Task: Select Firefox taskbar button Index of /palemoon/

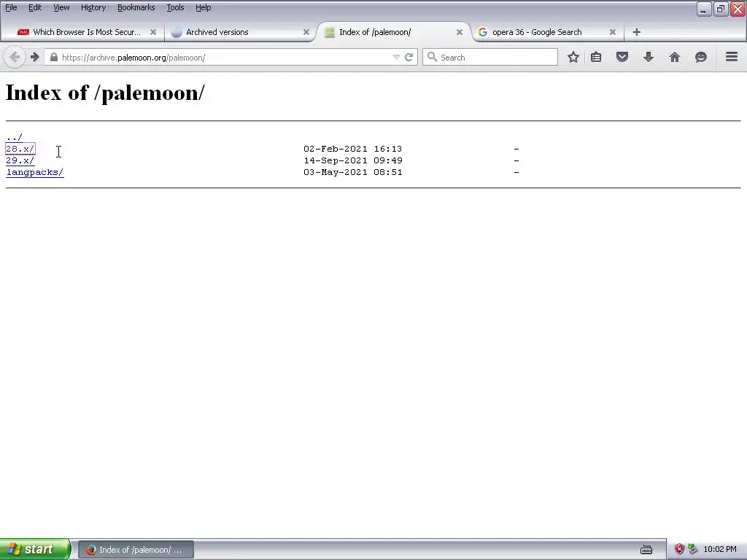Action: [136, 550]
